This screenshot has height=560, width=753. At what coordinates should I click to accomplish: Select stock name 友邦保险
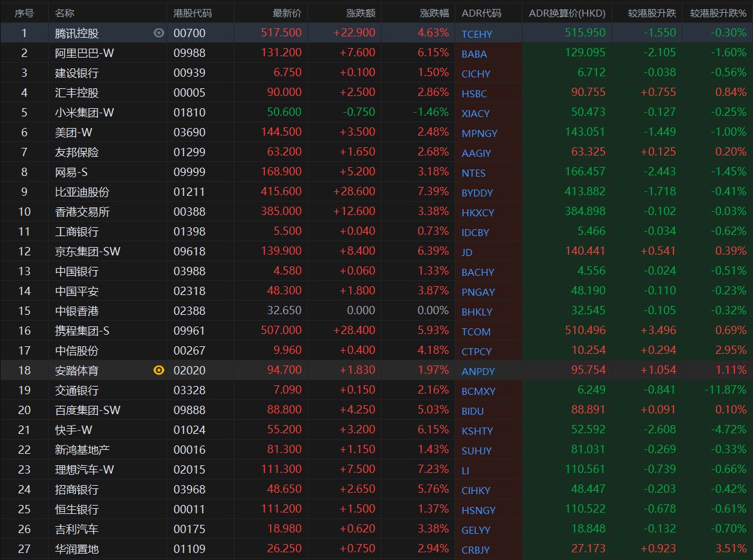pos(77,152)
